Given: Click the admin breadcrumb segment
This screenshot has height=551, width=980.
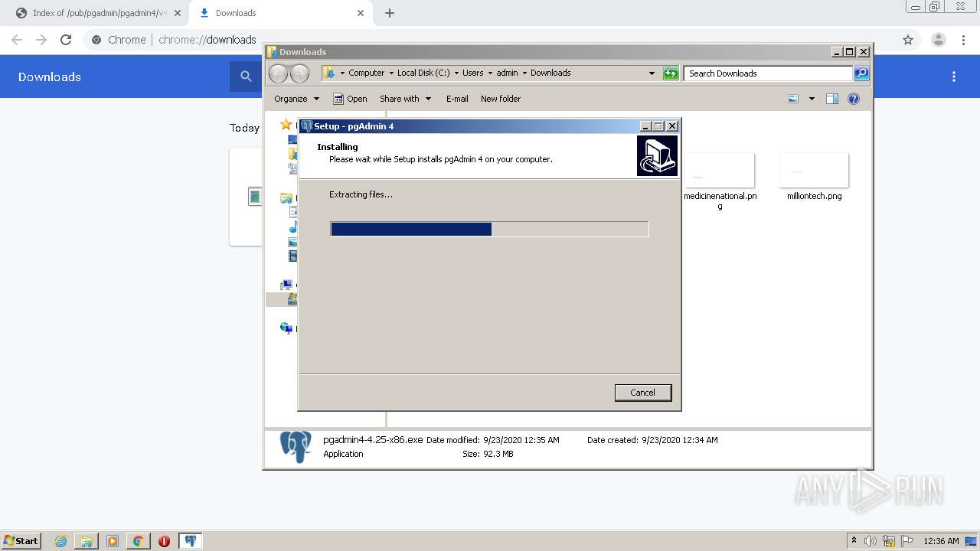Looking at the screenshot, I should tap(507, 73).
